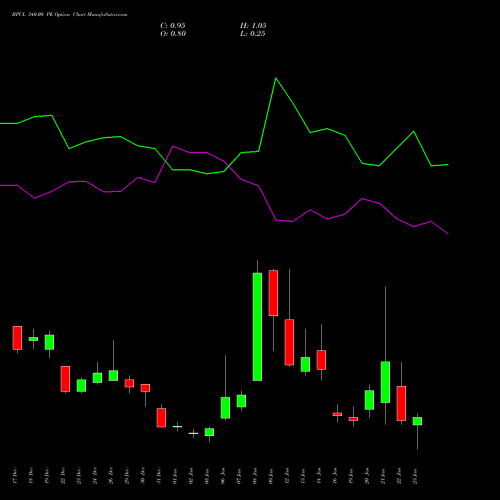Click the '01 Jan' date label on the axis
The image size is (500, 500).
pos(175,476)
